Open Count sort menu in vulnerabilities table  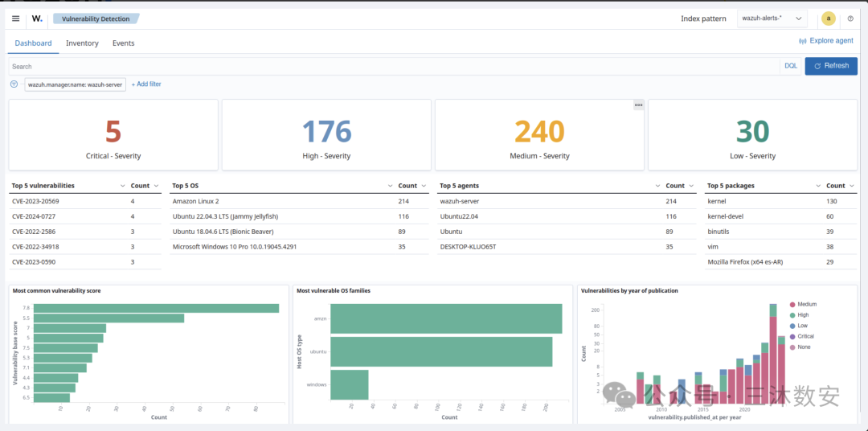(x=156, y=186)
